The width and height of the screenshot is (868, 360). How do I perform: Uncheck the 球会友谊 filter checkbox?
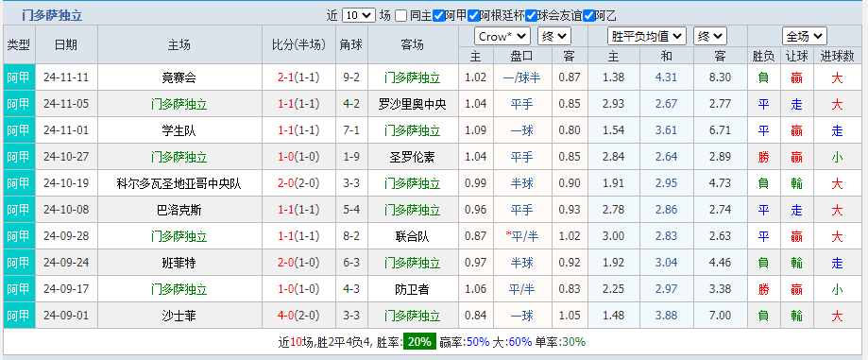tap(532, 15)
